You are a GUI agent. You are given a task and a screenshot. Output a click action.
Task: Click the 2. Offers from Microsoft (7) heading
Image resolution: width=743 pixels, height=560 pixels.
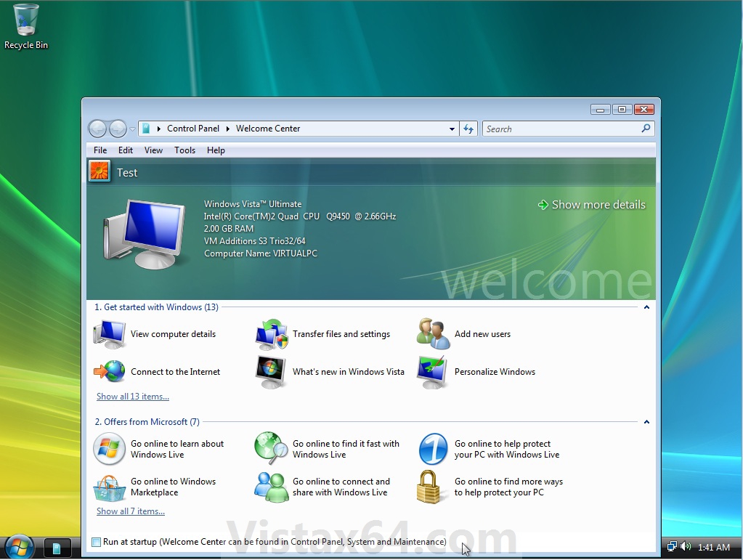pyautogui.click(x=147, y=422)
